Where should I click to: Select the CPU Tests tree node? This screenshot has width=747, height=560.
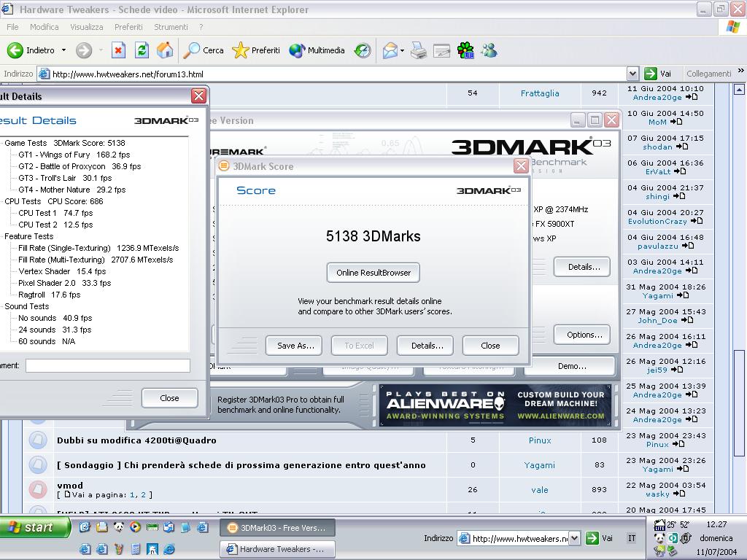tap(23, 201)
